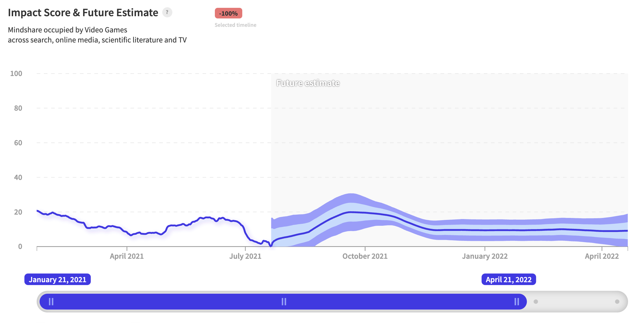This screenshot has height=323, width=644.
Task: Click the 100 value on the y-axis
Action: pyautogui.click(x=16, y=73)
